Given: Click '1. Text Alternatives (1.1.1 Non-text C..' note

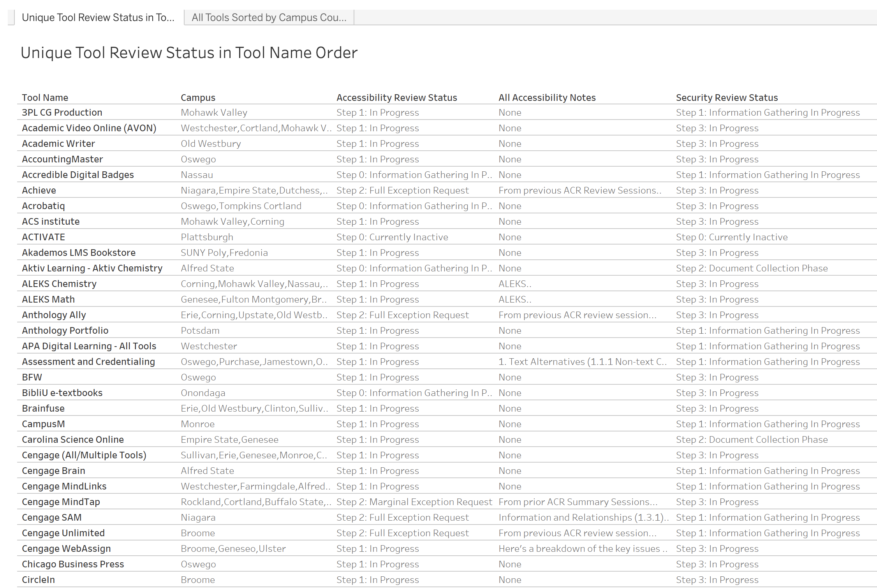Looking at the screenshot, I should point(583,362).
